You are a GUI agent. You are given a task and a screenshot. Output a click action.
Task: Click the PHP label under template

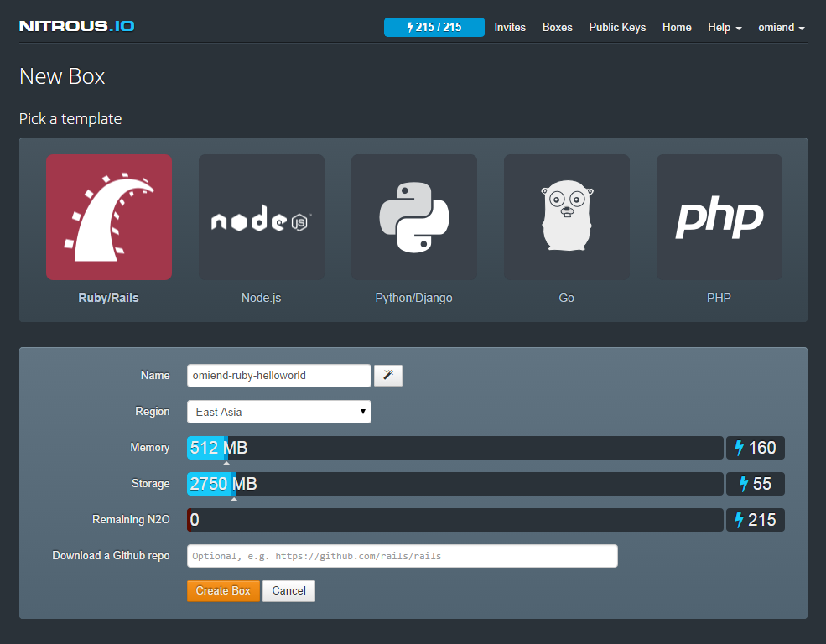tap(719, 298)
